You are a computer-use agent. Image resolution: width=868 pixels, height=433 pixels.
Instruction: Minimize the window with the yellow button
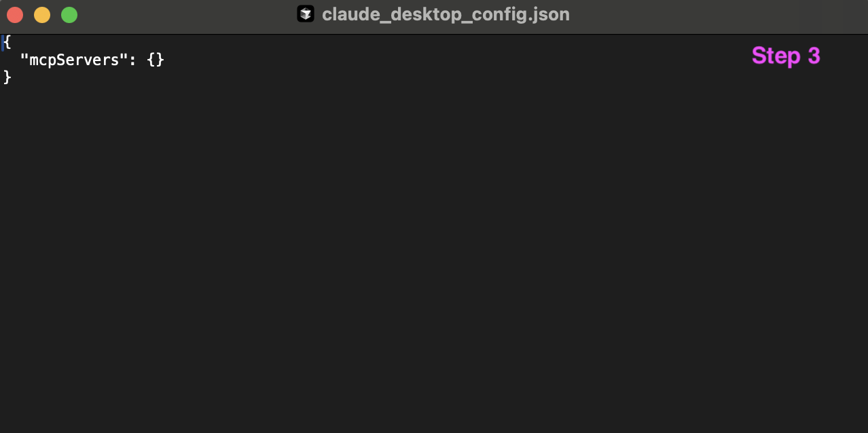42,15
